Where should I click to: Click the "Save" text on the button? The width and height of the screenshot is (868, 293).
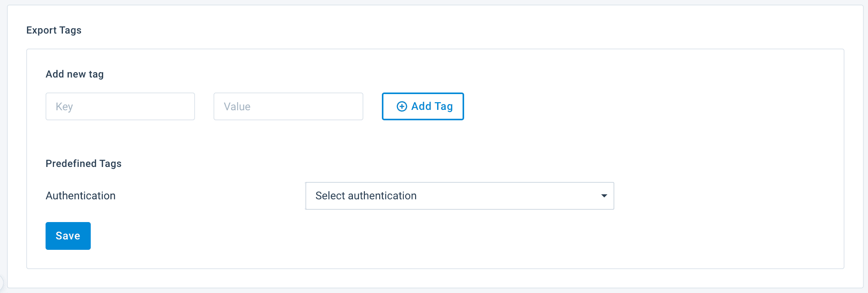coord(68,236)
